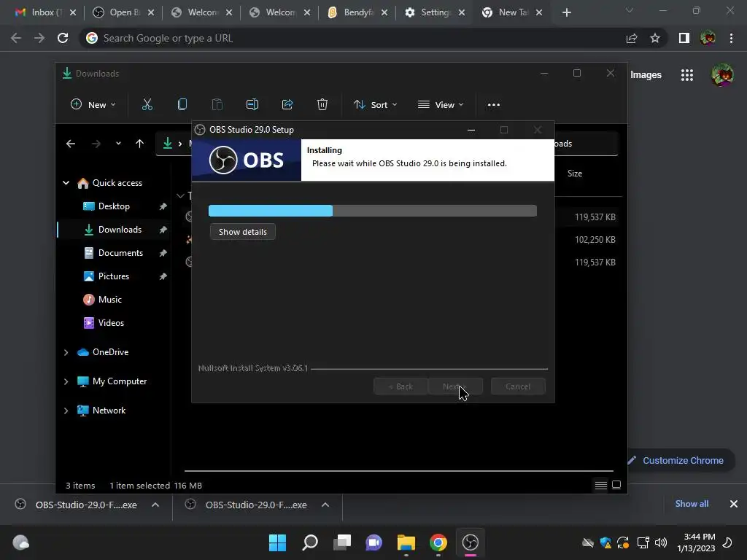
Task: Share this page icon in Chrome address bar
Action: [x=632, y=38]
